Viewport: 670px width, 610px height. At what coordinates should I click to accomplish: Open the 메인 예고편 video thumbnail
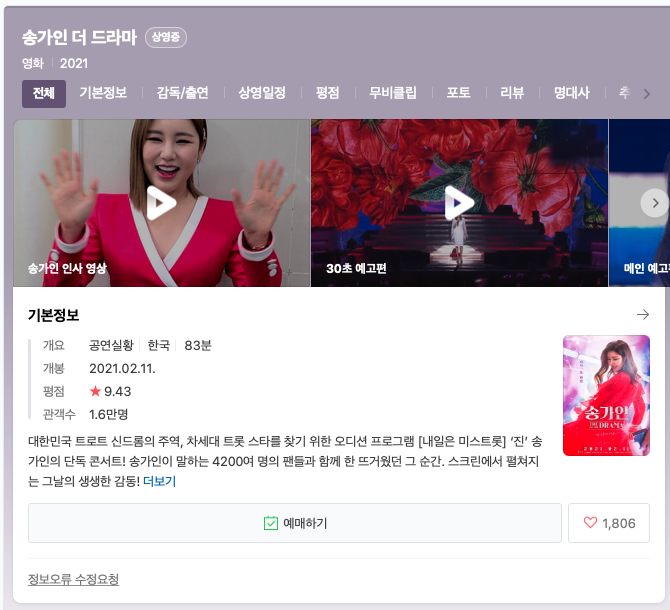(x=639, y=203)
